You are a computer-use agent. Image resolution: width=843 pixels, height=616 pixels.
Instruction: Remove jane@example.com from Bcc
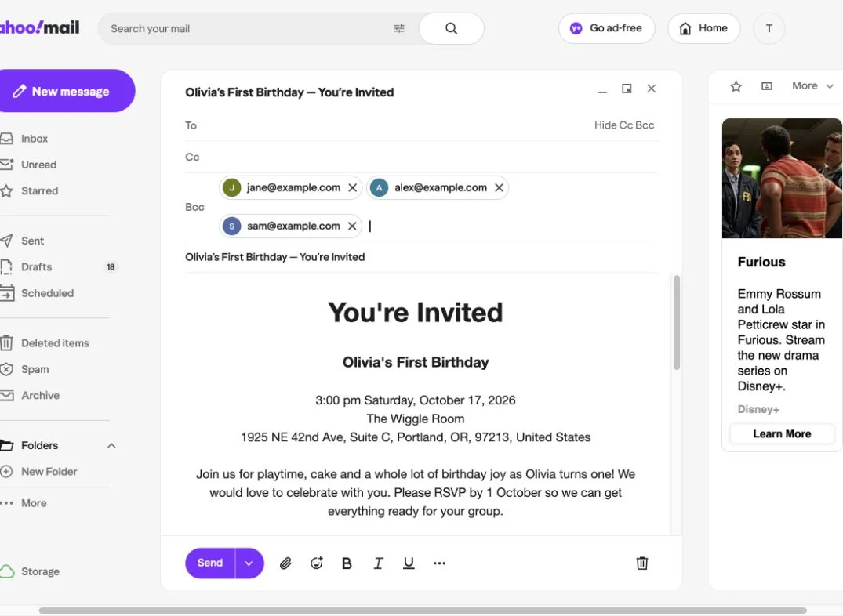(353, 187)
